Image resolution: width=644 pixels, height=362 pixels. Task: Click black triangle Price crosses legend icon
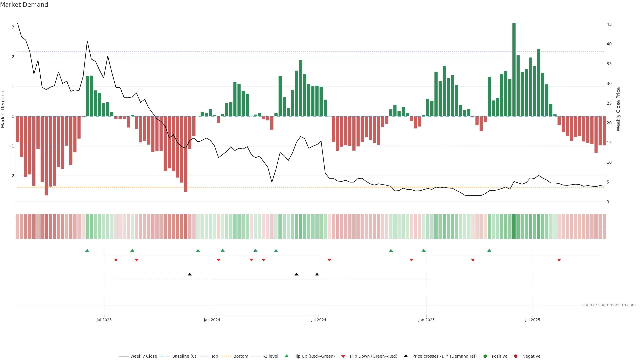pyautogui.click(x=406, y=356)
